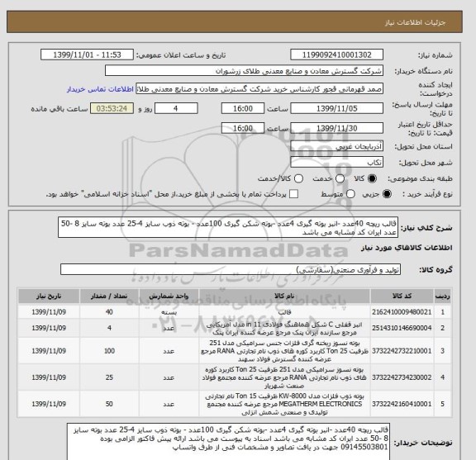The image size is (476, 460).
Task: Click the buyer organization name field
Action: pos(244,71)
